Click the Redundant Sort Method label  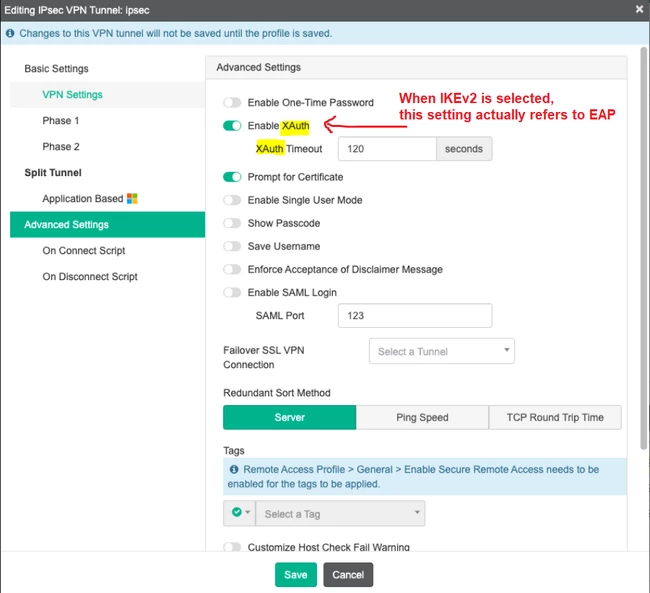tap(276, 393)
